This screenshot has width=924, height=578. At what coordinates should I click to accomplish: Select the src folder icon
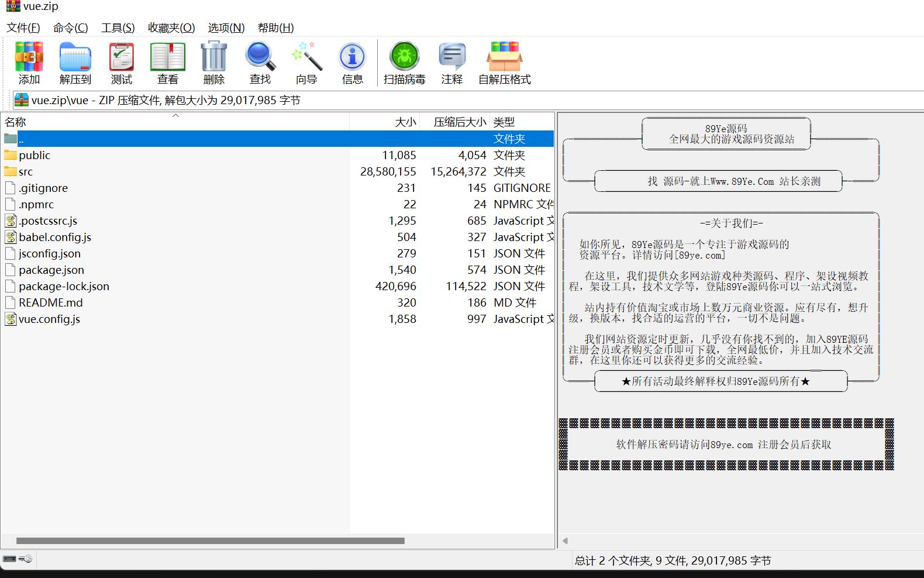click(11, 171)
